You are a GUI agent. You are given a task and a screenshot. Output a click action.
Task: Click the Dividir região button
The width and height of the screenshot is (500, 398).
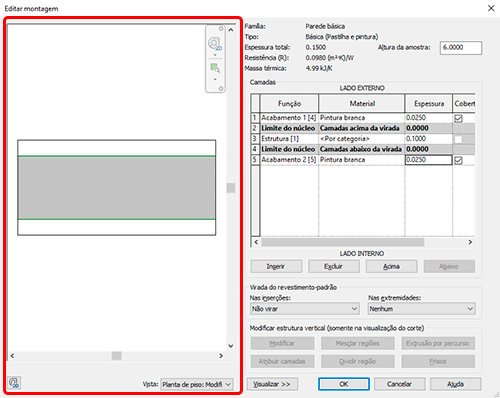point(358,361)
